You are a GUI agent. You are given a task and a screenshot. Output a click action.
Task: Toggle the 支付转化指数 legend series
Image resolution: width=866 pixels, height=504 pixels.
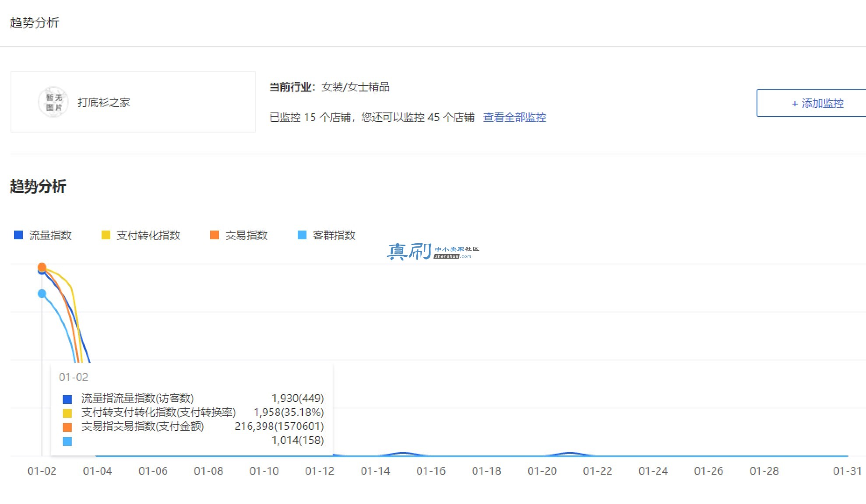pos(141,235)
